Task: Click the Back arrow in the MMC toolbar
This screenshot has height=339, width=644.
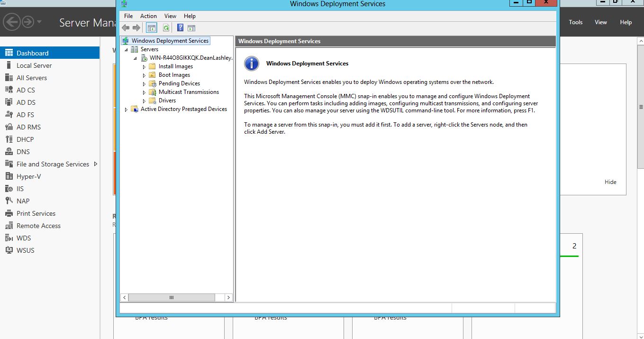Action: pos(126,28)
